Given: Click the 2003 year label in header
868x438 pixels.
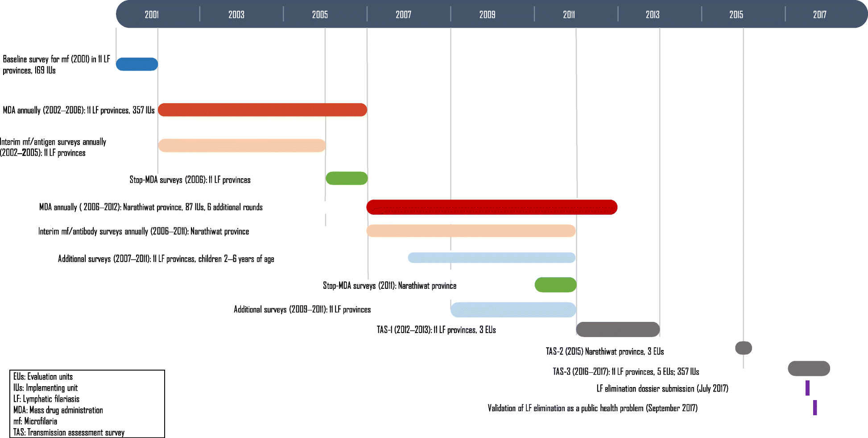Looking at the screenshot, I should point(236,15).
